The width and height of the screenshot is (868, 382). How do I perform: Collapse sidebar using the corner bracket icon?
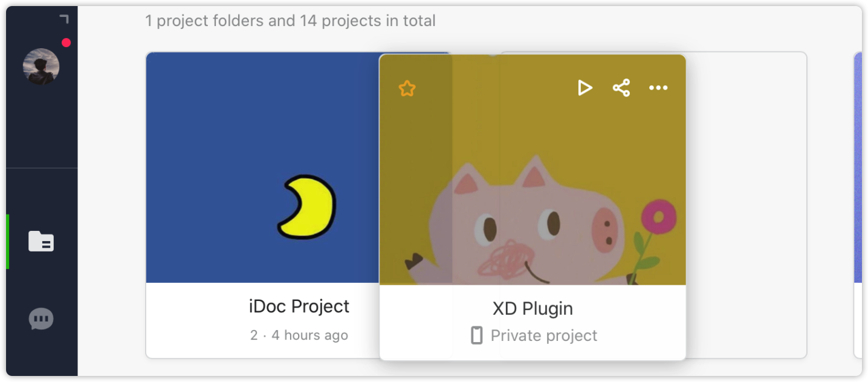tap(64, 19)
